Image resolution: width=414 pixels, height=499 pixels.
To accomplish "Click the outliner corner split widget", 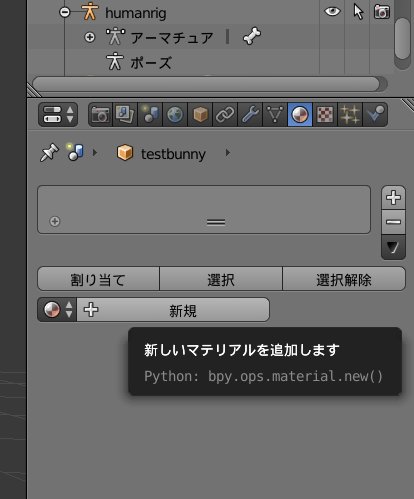I will pyautogui.click(x=34, y=90).
